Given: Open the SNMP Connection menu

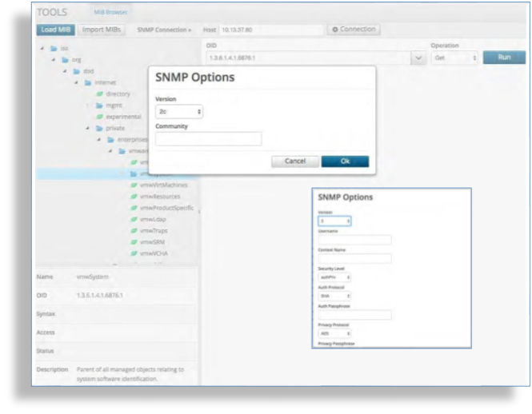Looking at the screenshot, I should pos(164,30).
